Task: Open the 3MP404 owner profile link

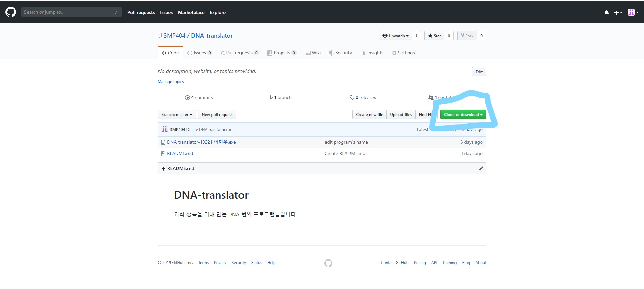Action: (174, 36)
